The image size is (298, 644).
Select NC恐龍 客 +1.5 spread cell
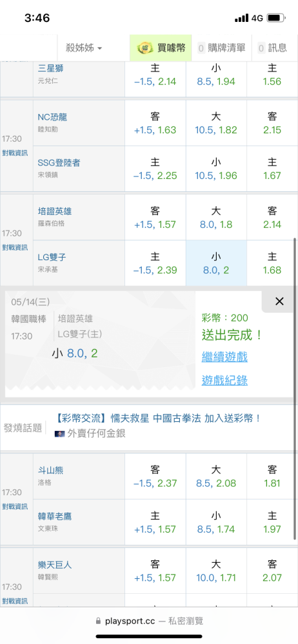[155, 123]
